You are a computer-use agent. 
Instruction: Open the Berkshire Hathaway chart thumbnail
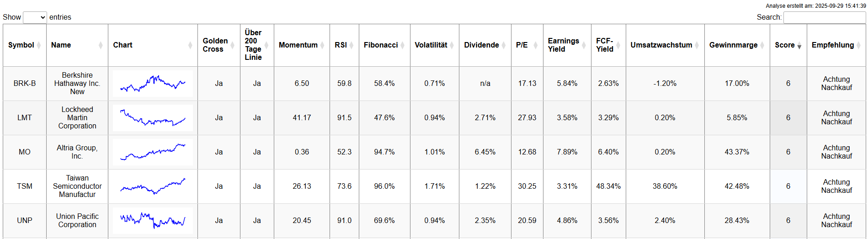coord(153,84)
